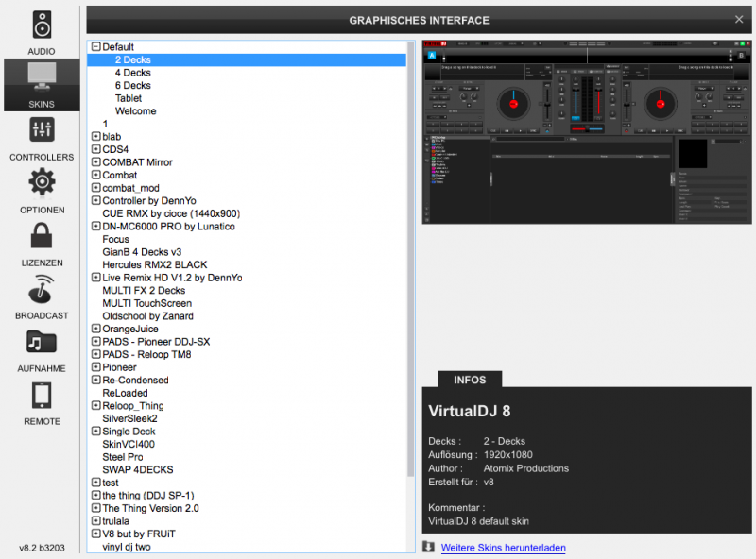The height and width of the screenshot is (559, 756).
Task: Select the 4 Decks skin variant
Action: (x=132, y=73)
